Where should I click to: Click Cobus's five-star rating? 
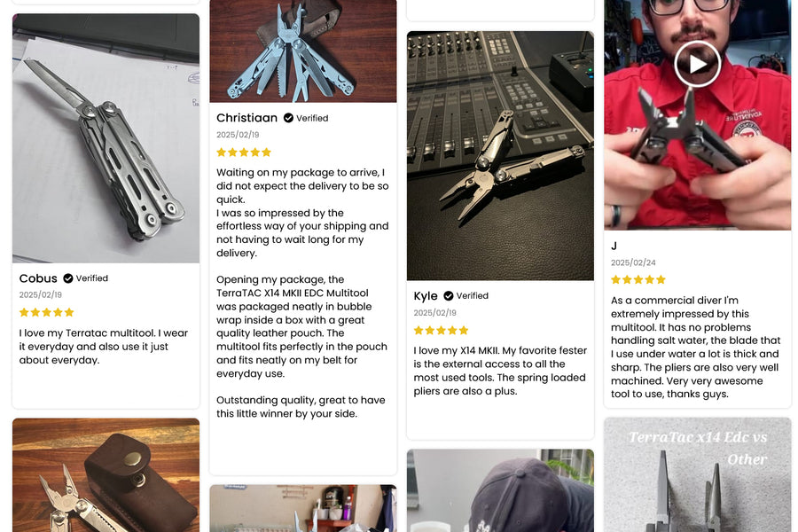47,312
